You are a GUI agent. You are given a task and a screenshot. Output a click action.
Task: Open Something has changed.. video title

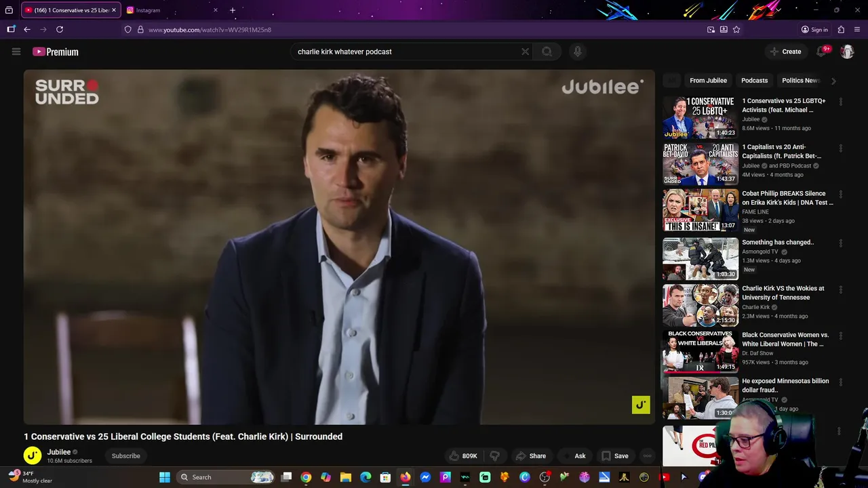(778, 242)
